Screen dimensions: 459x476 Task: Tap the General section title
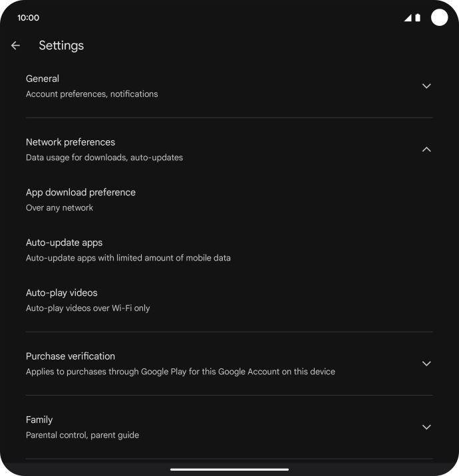tap(43, 78)
